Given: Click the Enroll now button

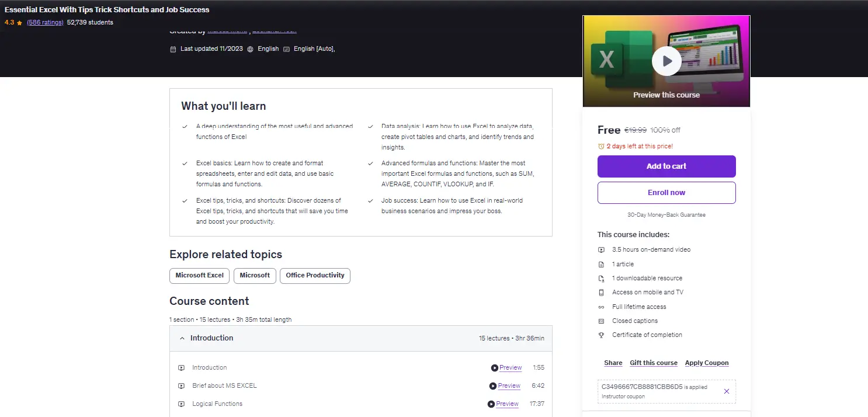Looking at the screenshot, I should (x=666, y=193).
